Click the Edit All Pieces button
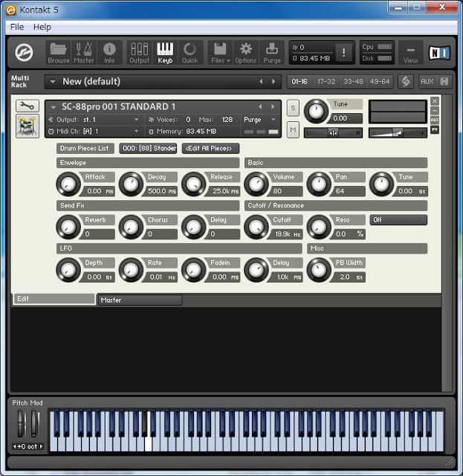 click(x=210, y=149)
